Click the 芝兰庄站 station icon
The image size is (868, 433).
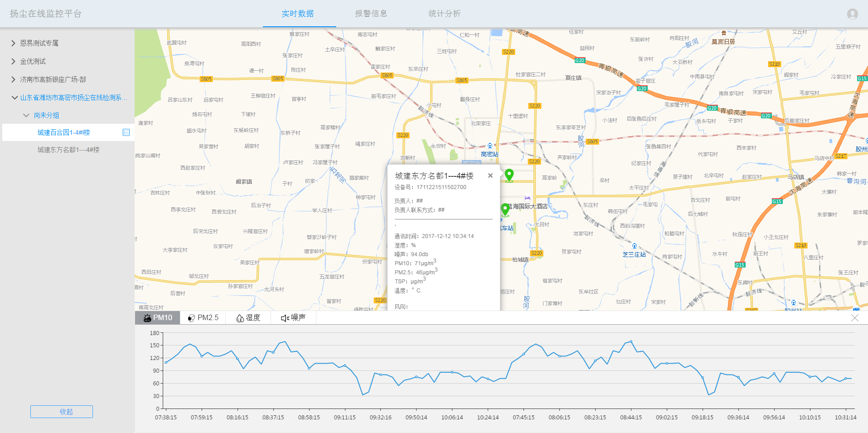(634, 246)
